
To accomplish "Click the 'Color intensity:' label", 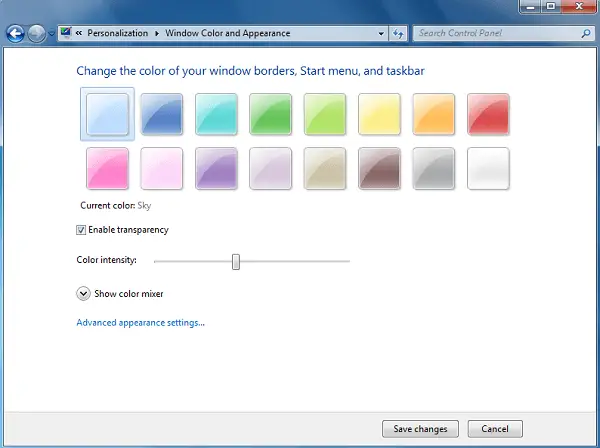I will point(106,260).
